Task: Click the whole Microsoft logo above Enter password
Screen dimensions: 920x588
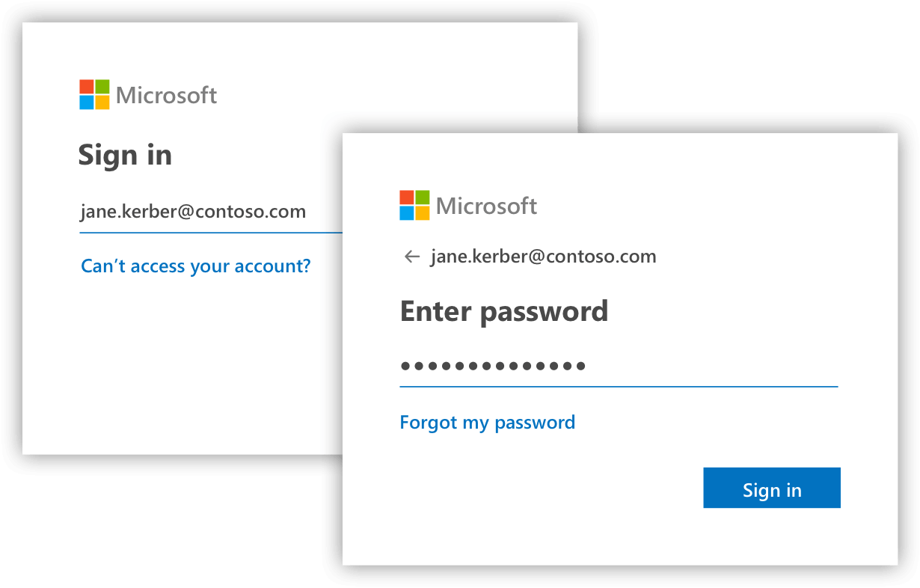Action: coord(468,206)
